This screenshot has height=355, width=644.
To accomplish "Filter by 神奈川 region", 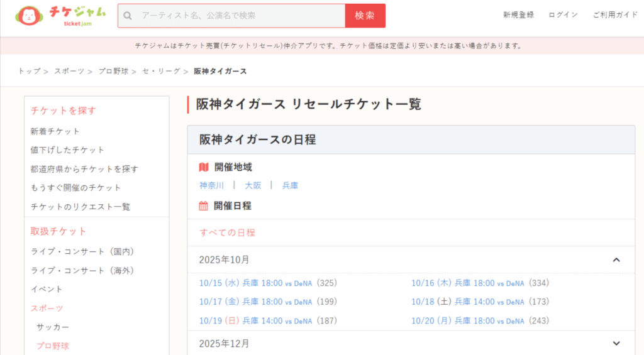I will point(211,185).
